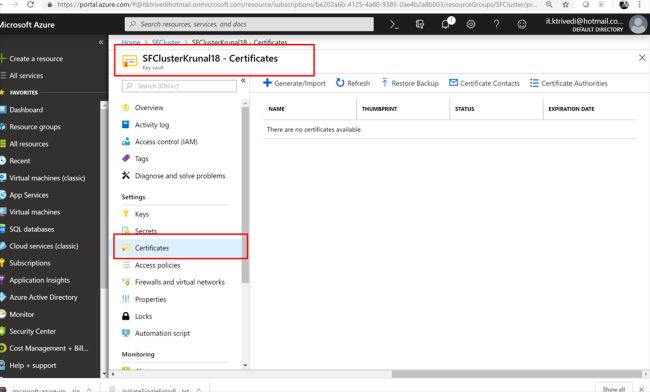Collapse the Key vault resource menu

243,80
